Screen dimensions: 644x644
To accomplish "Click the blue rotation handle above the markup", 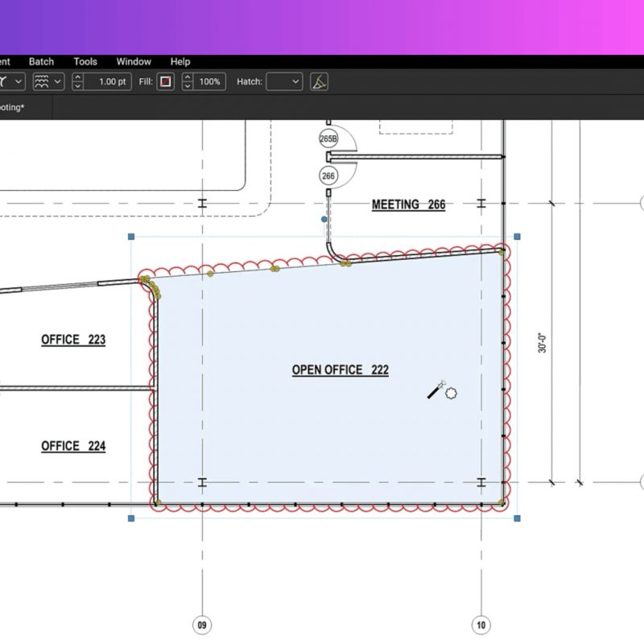I will (324, 219).
